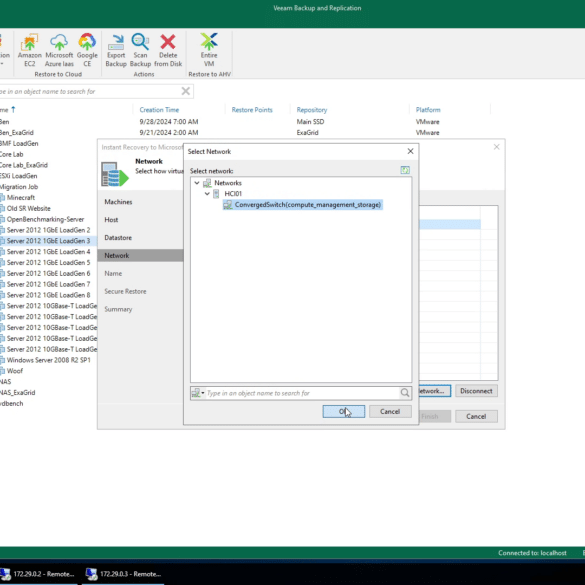Open 172.29.0.3 Remote taskbar item
The image size is (585, 585).
click(123, 574)
